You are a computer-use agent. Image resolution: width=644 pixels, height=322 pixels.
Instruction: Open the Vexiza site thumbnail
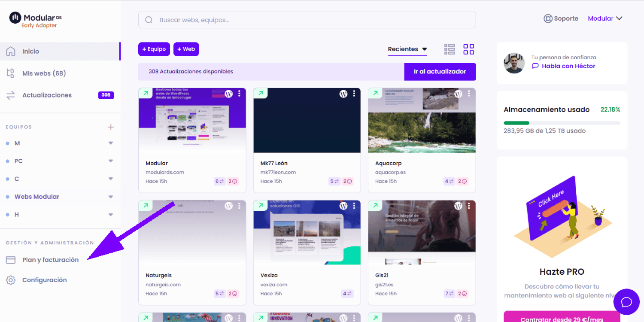(x=307, y=232)
